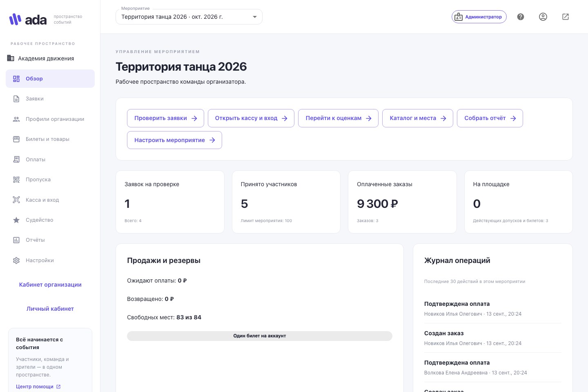Click the ada logo
The height and width of the screenshot is (392, 588).
(28, 19)
